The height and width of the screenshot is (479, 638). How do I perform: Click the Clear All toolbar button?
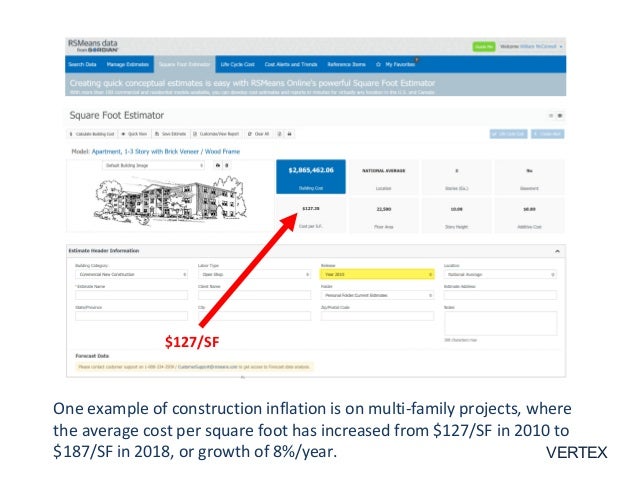(258, 134)
